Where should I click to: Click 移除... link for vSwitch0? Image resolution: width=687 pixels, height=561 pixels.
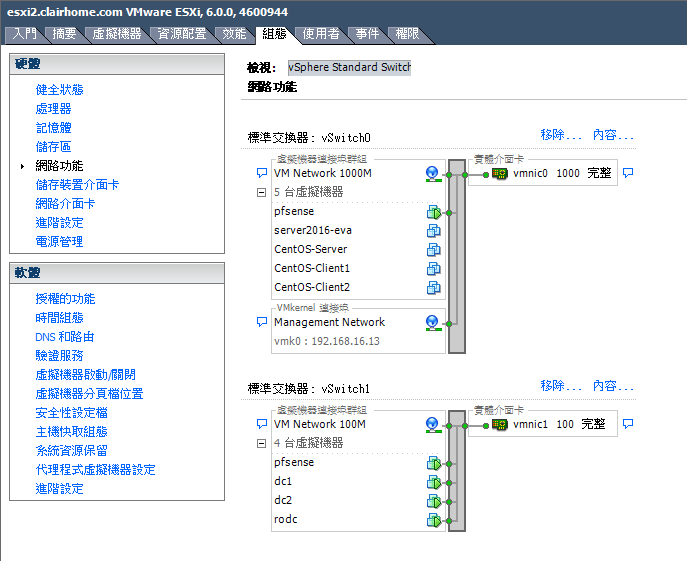[561, 135]
